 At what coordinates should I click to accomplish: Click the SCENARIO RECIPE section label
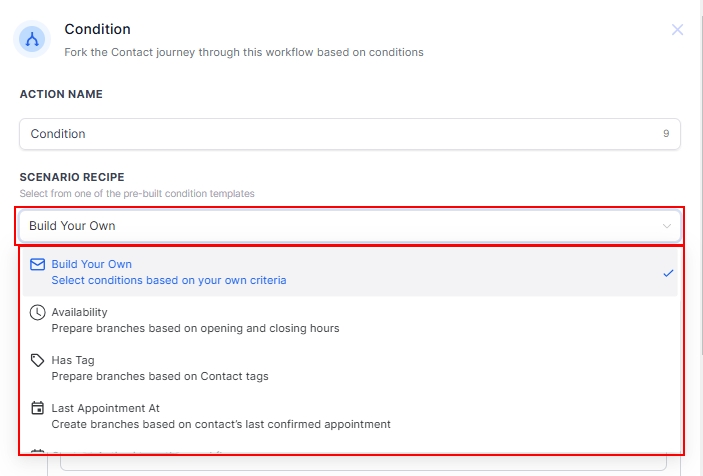tap(72, 177)
